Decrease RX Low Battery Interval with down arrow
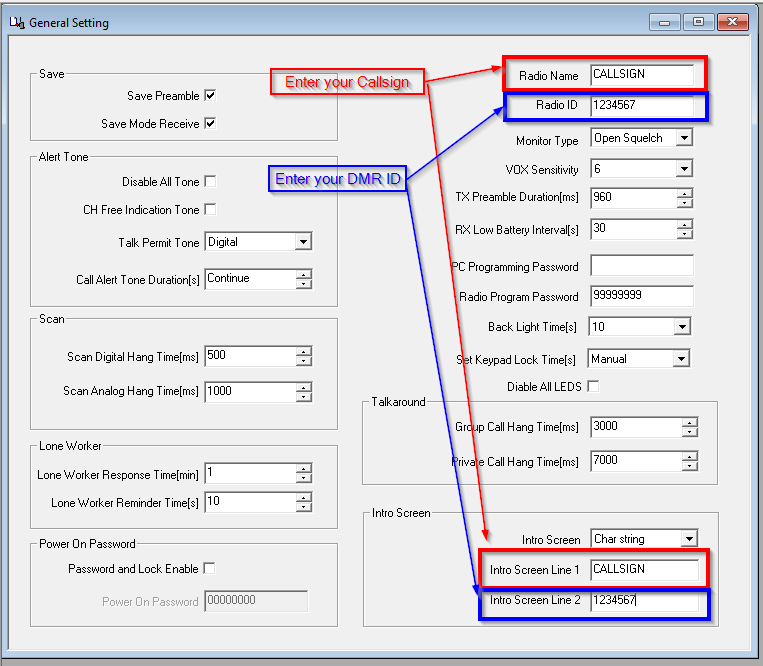The width and height of the screenshot is (763, 666). (685, 234)
